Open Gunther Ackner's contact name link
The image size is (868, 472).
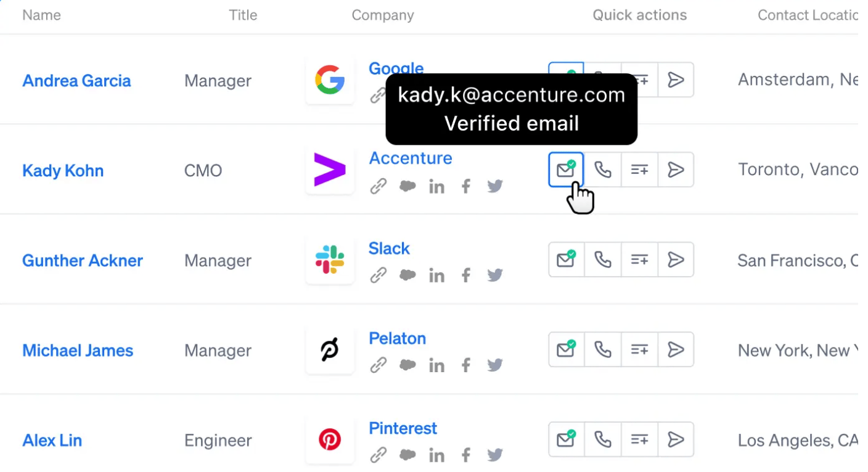[83, 261]
